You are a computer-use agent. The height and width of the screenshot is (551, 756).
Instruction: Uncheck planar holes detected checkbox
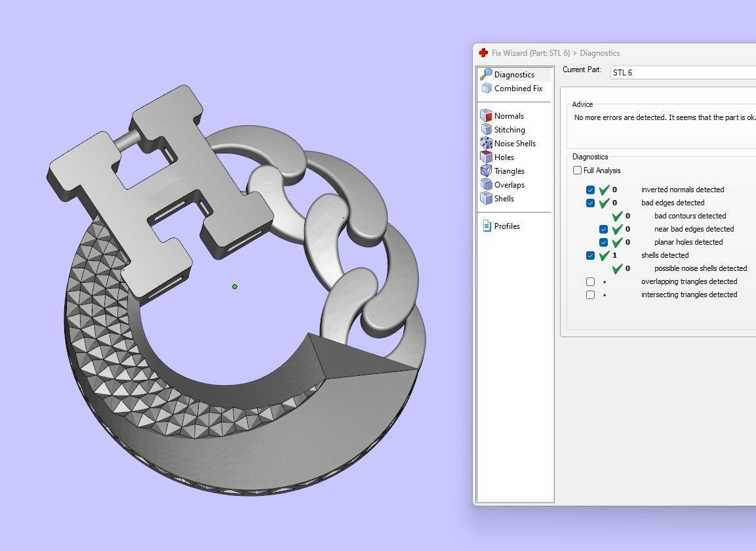603,242
